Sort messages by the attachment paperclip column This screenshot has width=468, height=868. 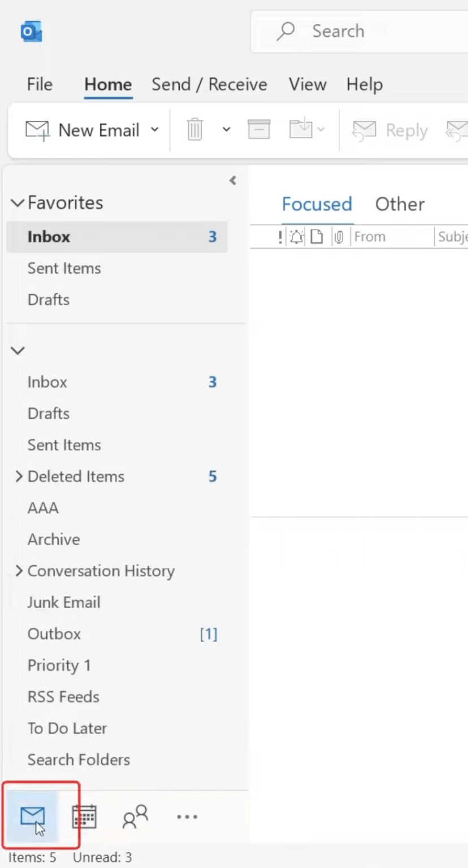[338, 237]
